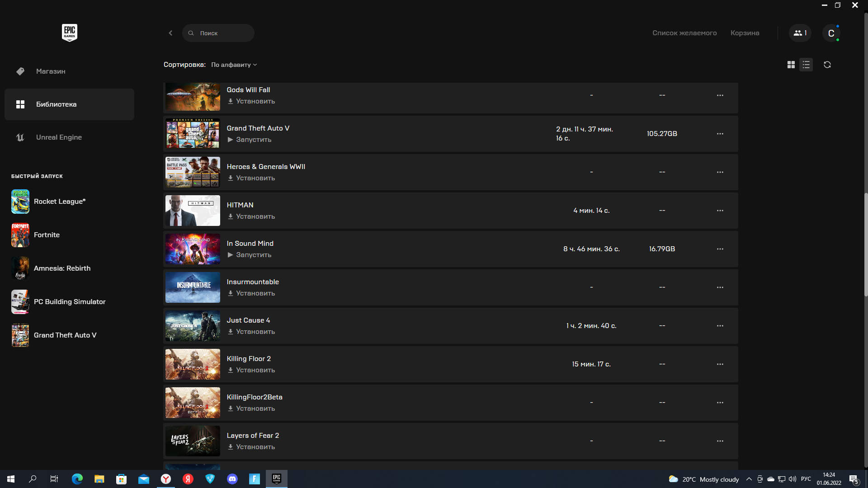Install Gods Will Fall
The width and height of the screenshot is (868, 488).
[251, 101]
